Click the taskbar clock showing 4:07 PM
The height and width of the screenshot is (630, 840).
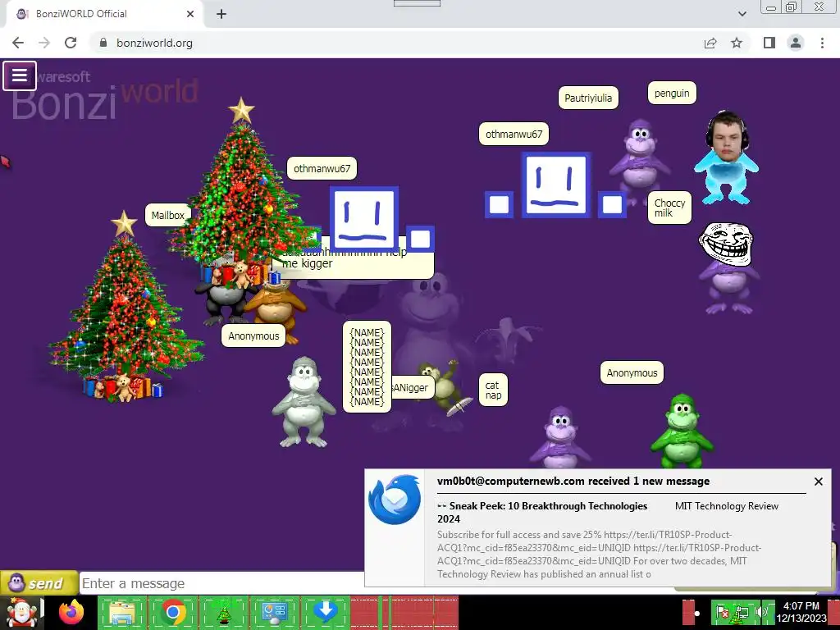coord(801,612)
